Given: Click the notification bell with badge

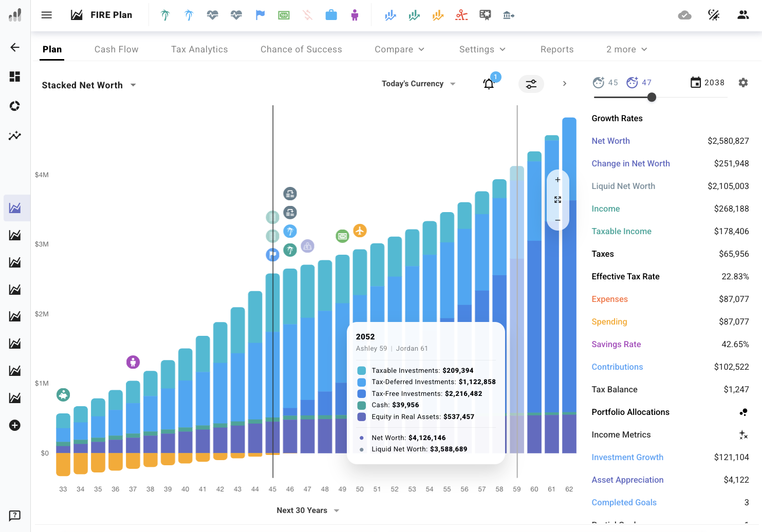Looking at the screenshot, I should pos(489,84).
